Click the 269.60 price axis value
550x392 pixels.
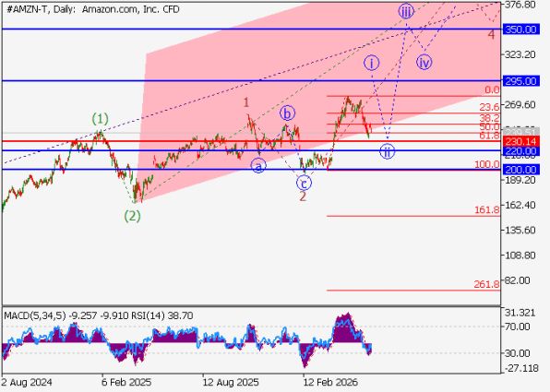[520, 105]
